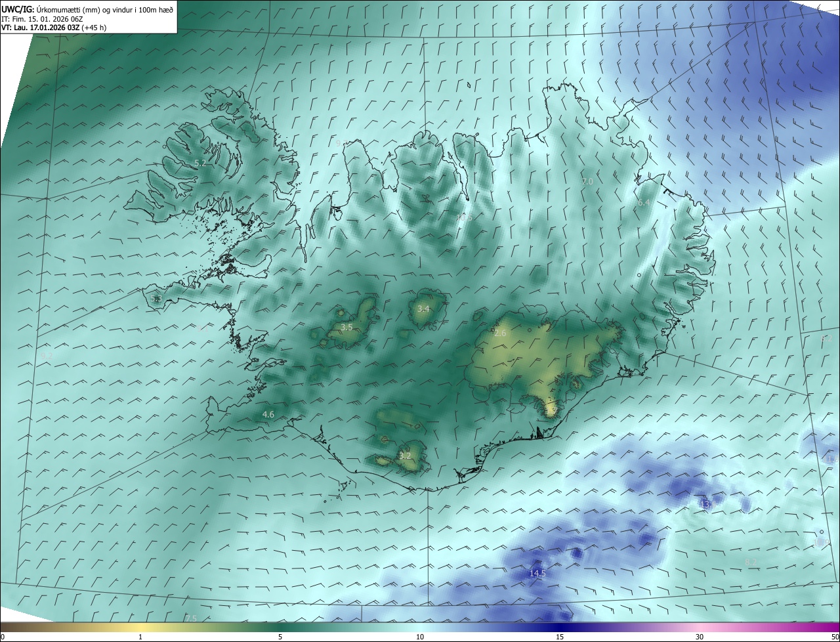Click the yellow segment of the color bar

(140, 627)
